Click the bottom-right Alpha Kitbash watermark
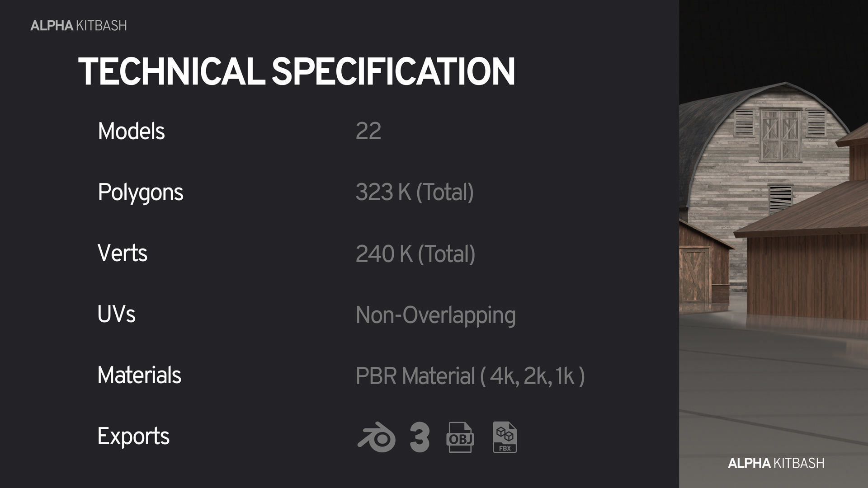The image size is (868, 488). pyautogui.click(x=776, y=463)
